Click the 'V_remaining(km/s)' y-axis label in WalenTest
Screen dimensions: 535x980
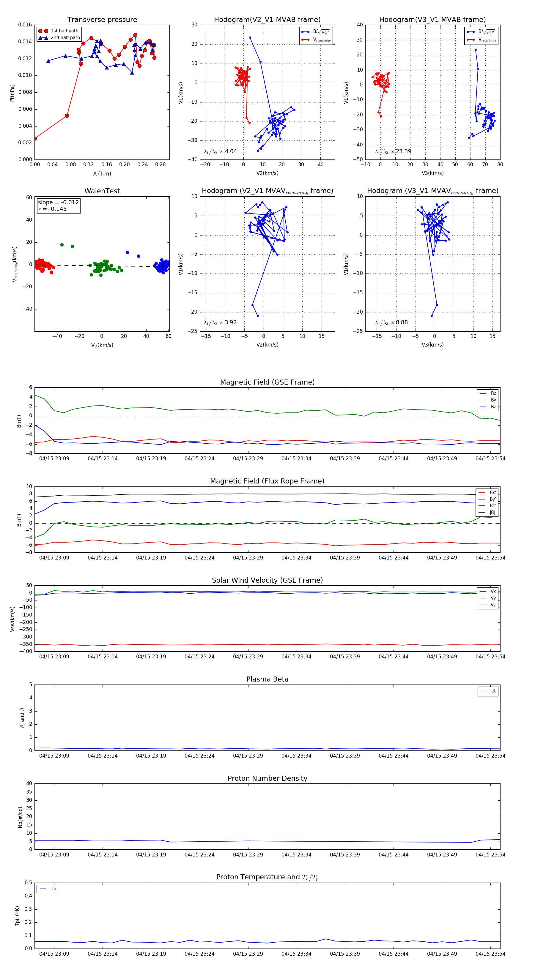pos(15,264)
